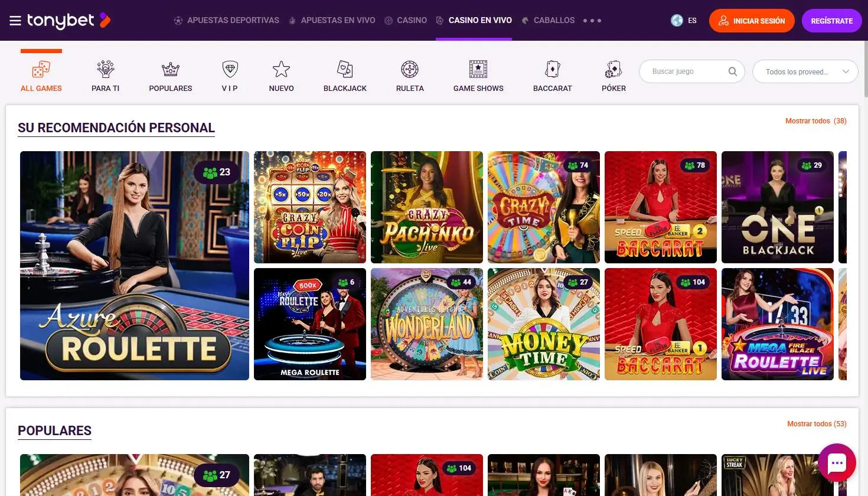This screenshot has height=496, width=868.
Task: Select the VIP diamond icon
Action: click(x=229, y=69)
